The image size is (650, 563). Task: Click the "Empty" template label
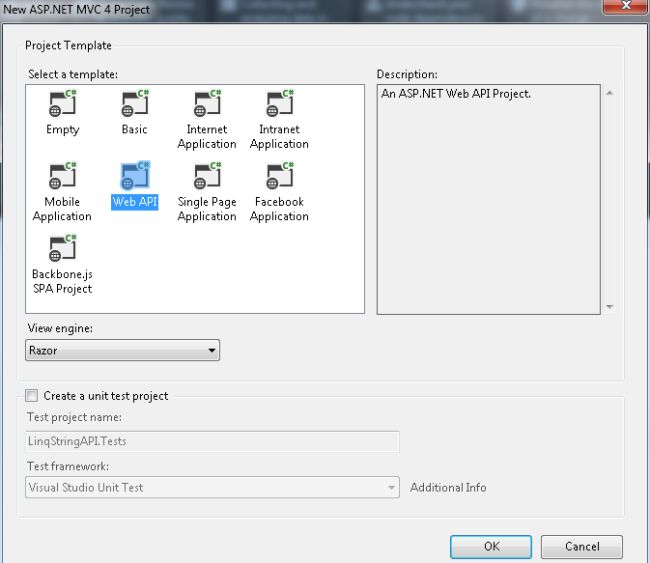(63, 129)
